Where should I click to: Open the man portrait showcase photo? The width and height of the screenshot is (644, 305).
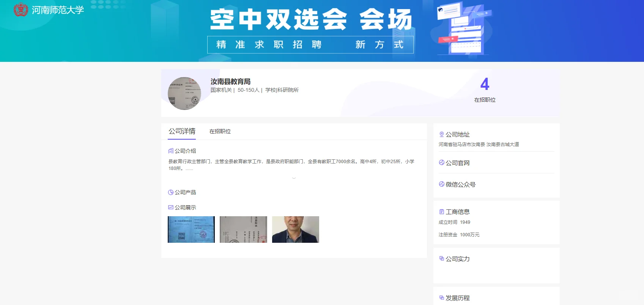click(296, 230)
